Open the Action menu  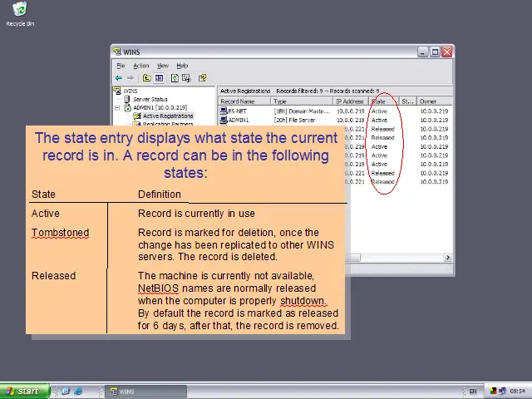tap(141, 66)
